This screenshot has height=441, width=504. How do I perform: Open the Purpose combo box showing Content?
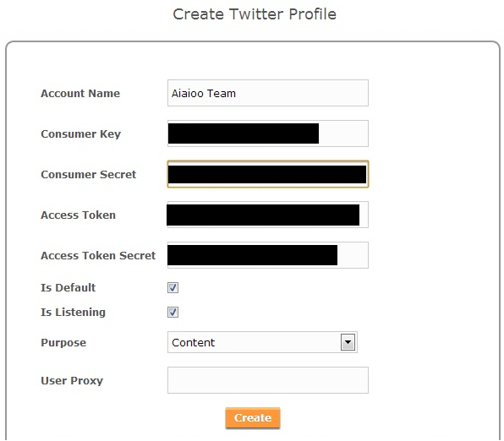(262, 342)
